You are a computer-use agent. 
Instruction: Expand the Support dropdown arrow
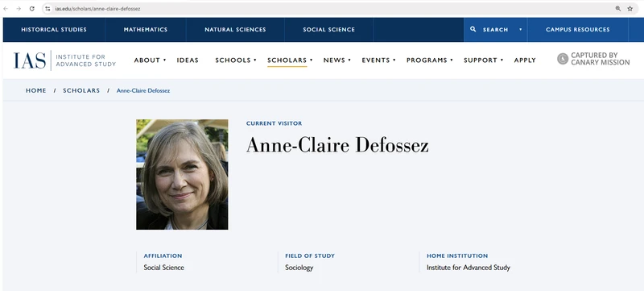point(502,60)
